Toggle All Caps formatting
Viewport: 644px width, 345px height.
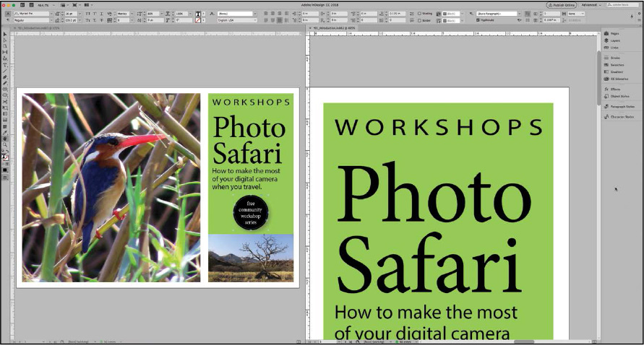click(x=88, y=14)
